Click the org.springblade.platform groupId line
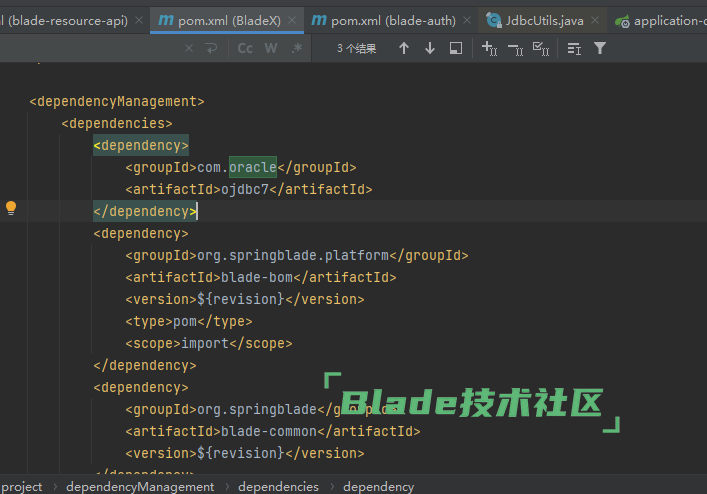 point(297,256)
